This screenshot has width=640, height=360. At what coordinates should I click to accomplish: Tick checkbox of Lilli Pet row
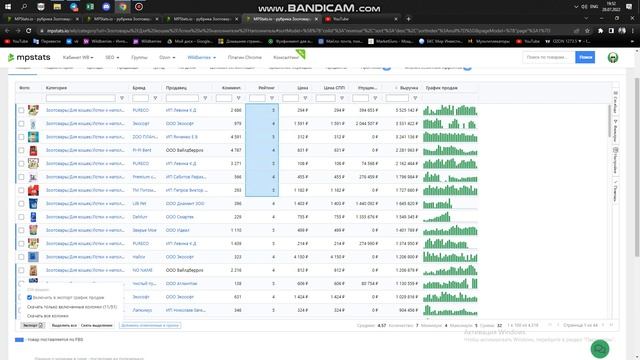[21, 204]
